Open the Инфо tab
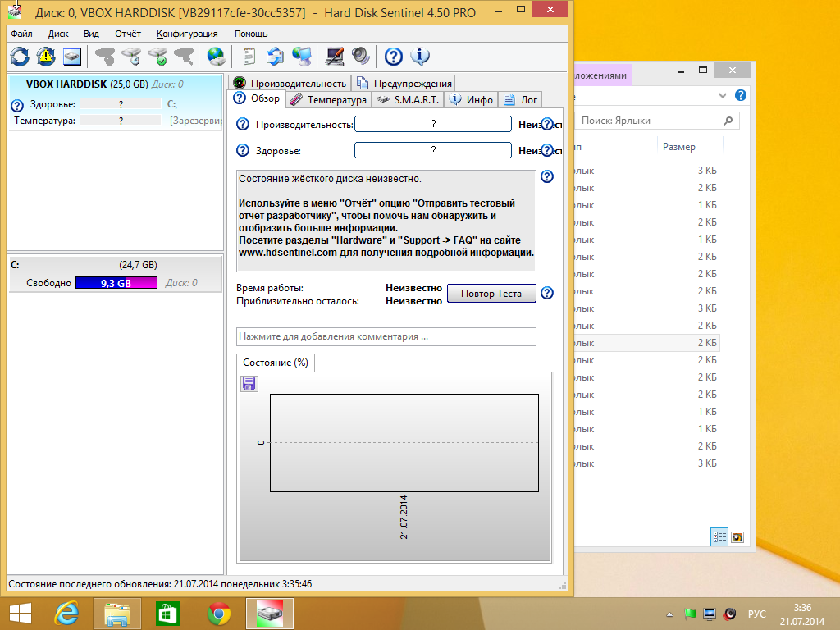 [x=471, y=99]
